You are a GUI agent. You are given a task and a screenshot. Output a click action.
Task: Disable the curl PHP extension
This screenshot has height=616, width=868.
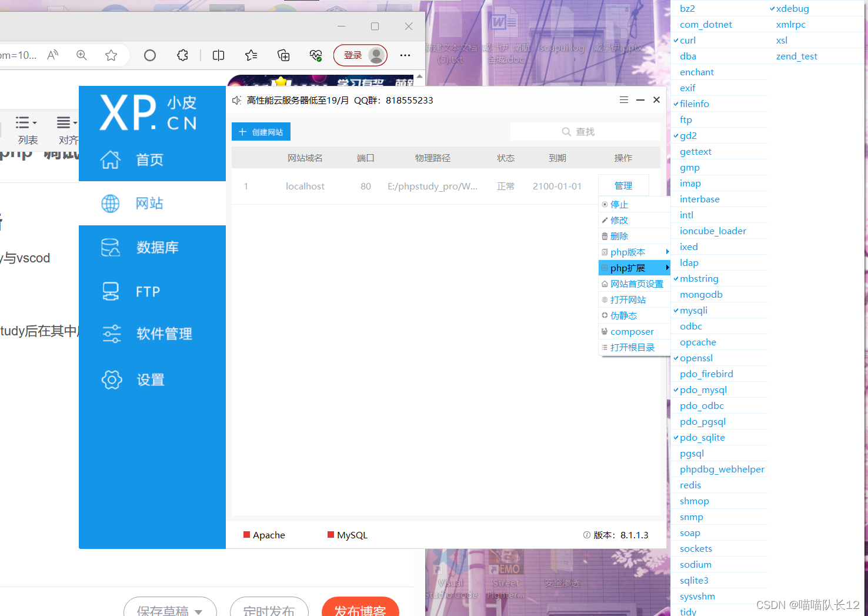tap(687, 40)
